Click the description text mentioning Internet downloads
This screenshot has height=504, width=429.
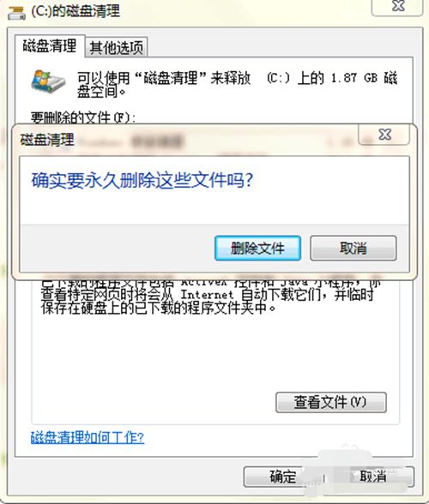[210, 296]
